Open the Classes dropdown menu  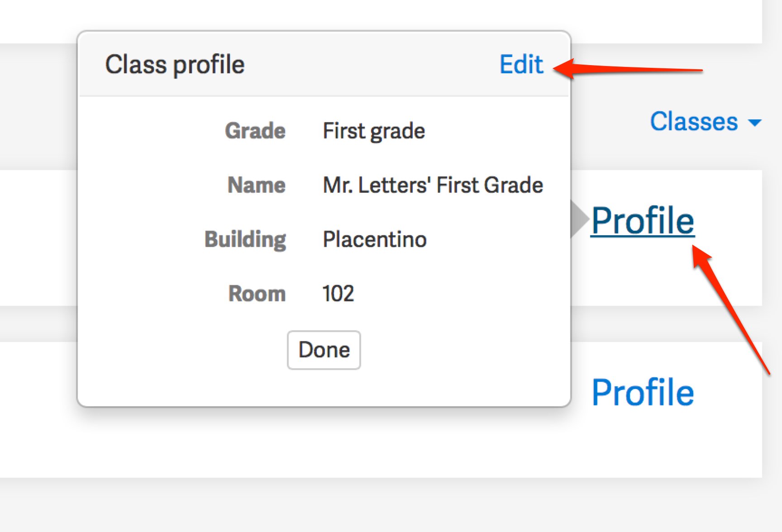point(706,121)
